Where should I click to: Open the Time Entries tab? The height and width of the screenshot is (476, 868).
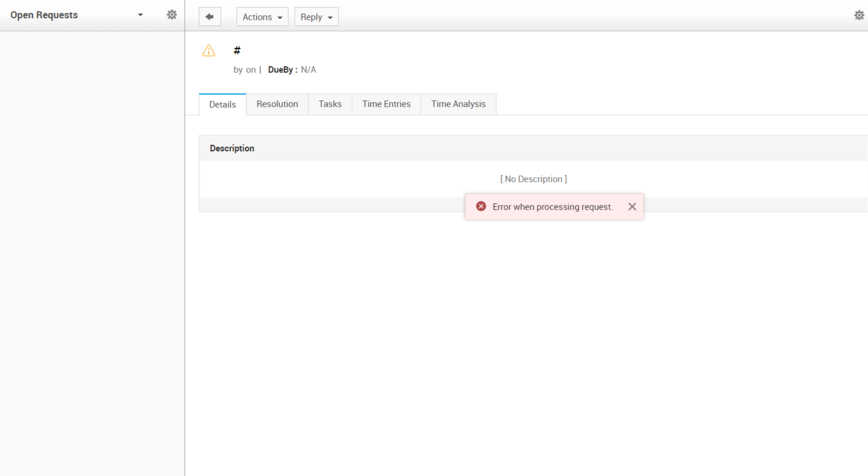386,104
